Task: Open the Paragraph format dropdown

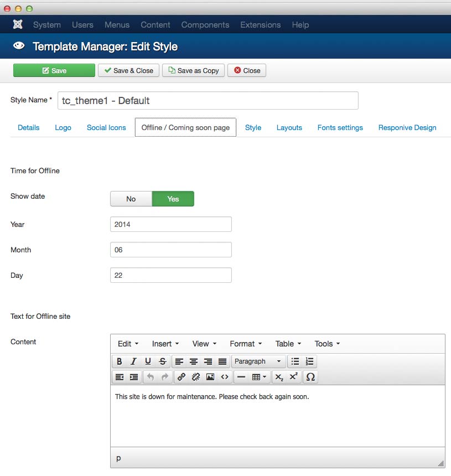Action: point(258,361)
